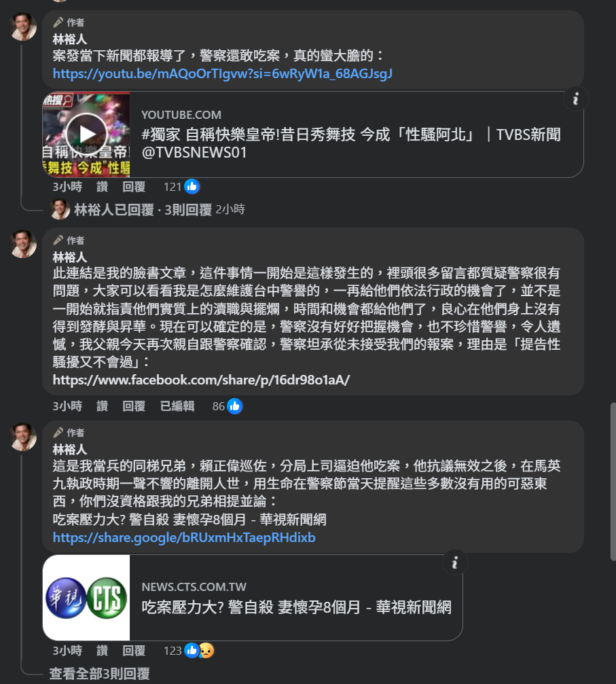This screenshot has height=684, width=616.
Task: Play the TVBS YouTube video thumbnail
Action: click(x=86, y=134)
